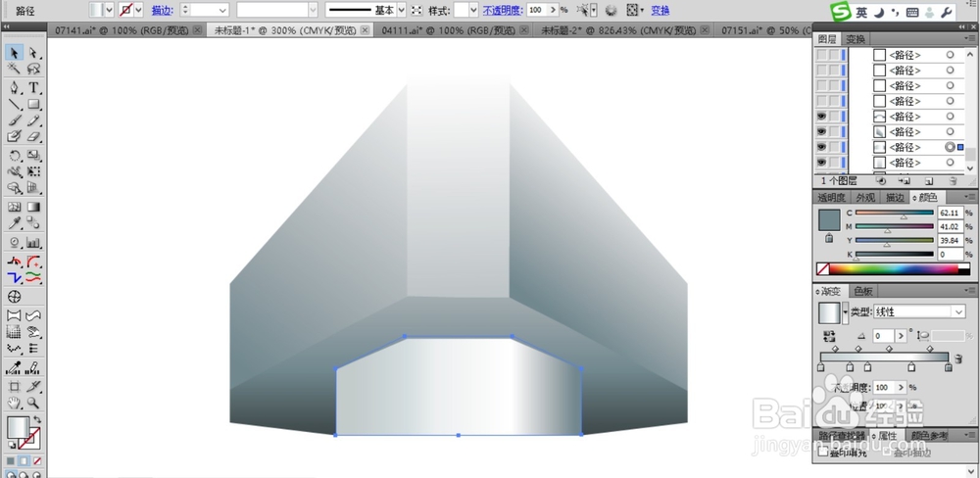Toggle eye of selected 路径 layer

click(x=821, y=147)
